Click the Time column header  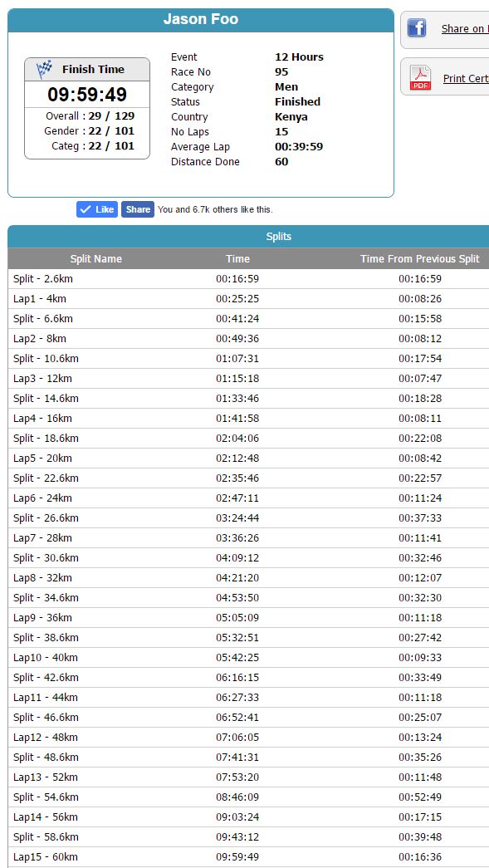238,258
